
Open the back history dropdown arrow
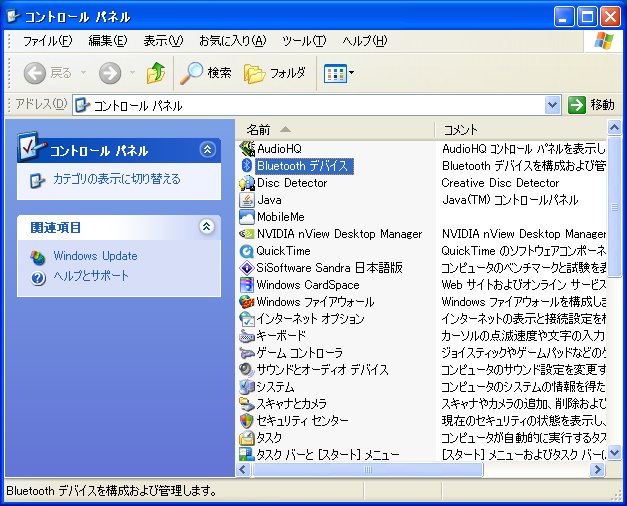[x=83, y=73]
